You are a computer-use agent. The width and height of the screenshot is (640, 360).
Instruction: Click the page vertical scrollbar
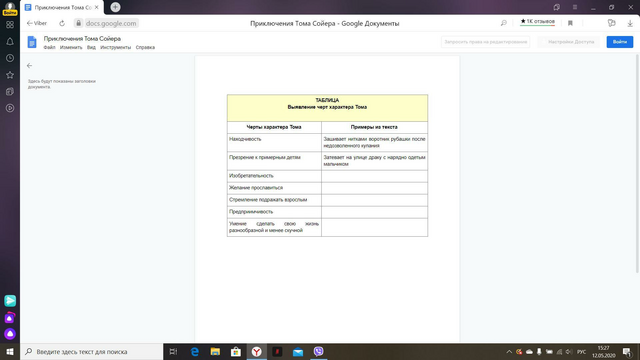[x=637, y=163]
